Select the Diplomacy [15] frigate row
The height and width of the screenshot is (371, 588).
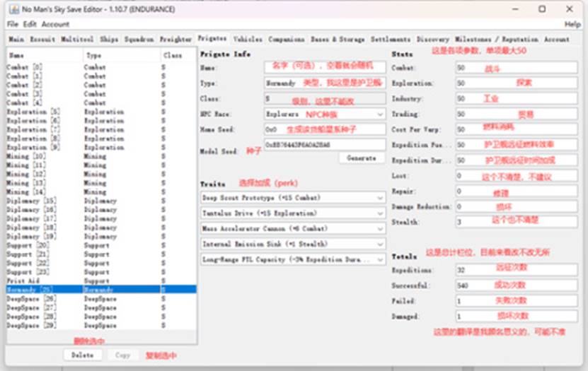coord(101,201)
